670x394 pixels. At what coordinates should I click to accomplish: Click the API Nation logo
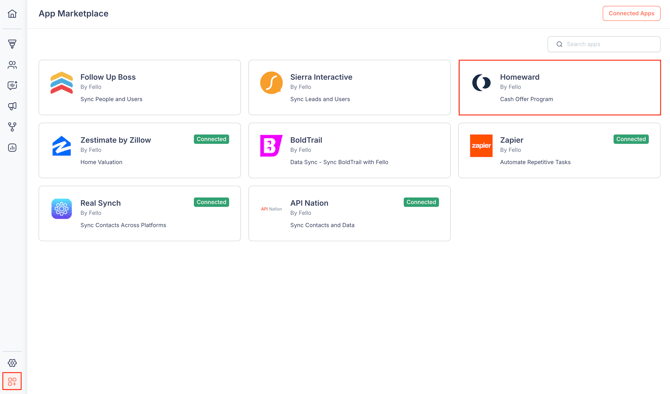(x=271, y=209)
